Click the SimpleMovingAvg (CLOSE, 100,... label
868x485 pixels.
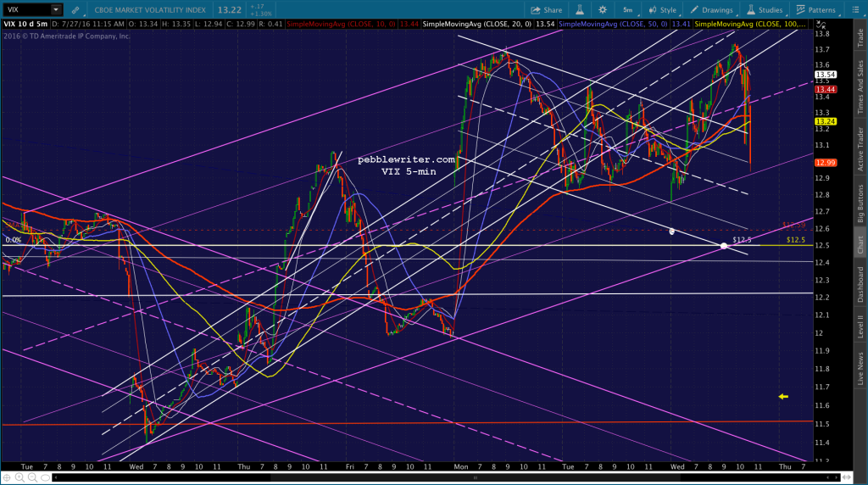tap(750, 25)
